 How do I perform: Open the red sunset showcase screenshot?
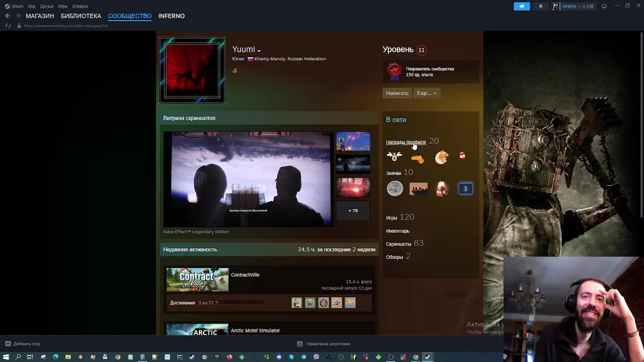[353, 187]
